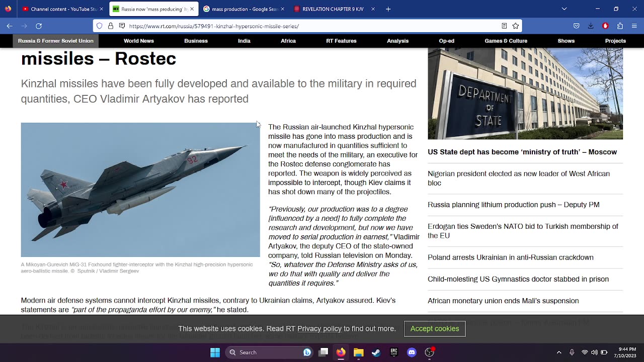This screenshot has width=644, height=362.
Task: Open the India section
Action: (x=244, y=41)
